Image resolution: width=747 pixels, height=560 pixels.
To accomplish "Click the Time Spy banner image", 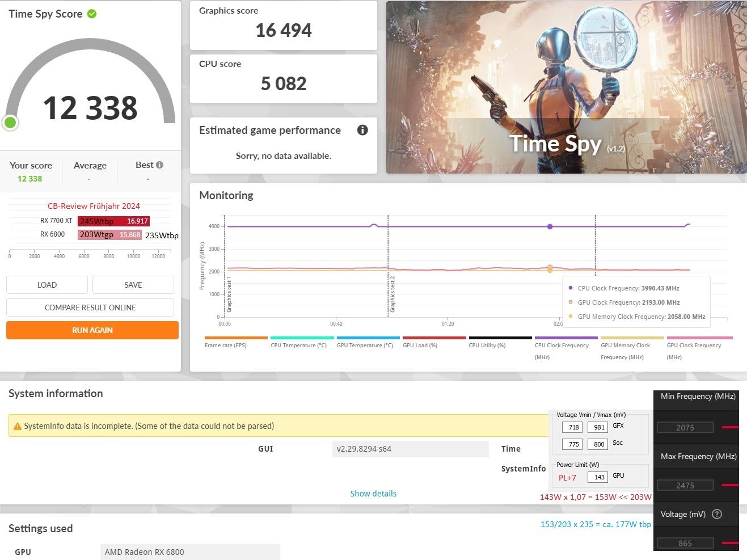I will click(x=566, y=87).
